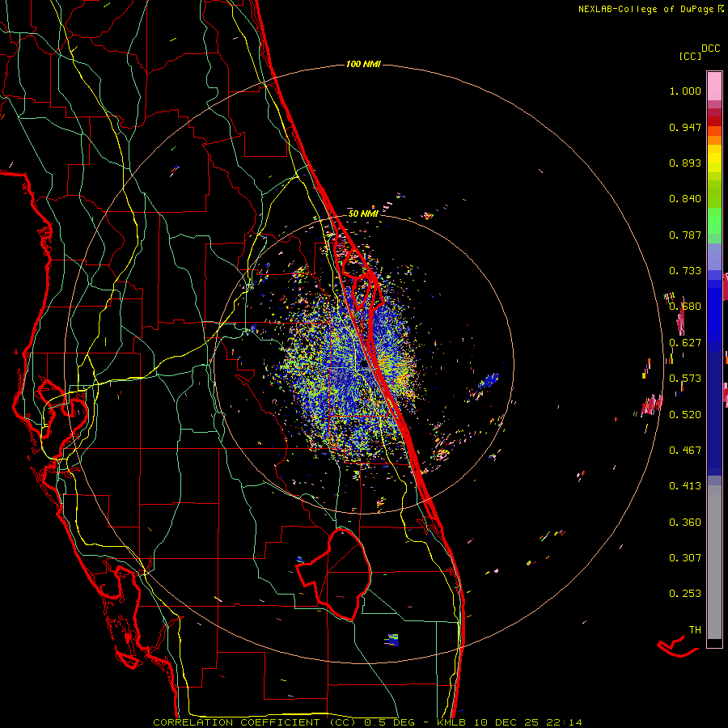Select the 0.253 legend value

[x=685, y=594]
